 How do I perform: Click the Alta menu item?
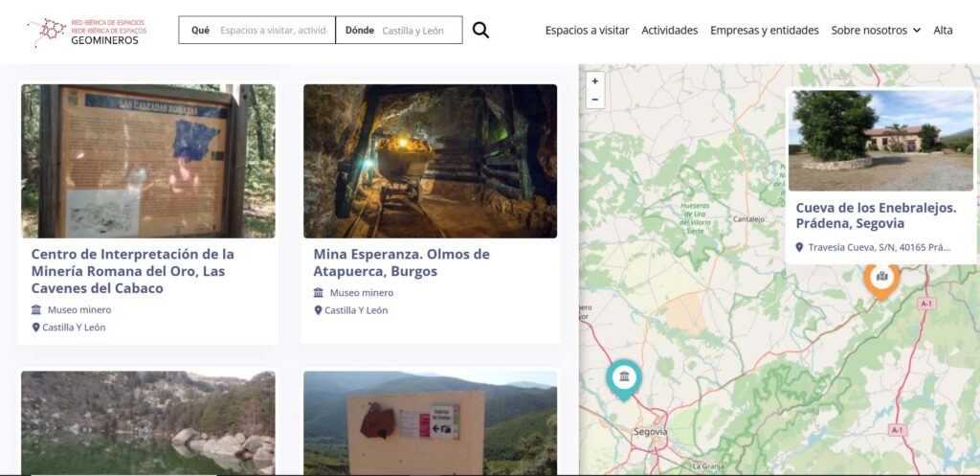[943, 30]
